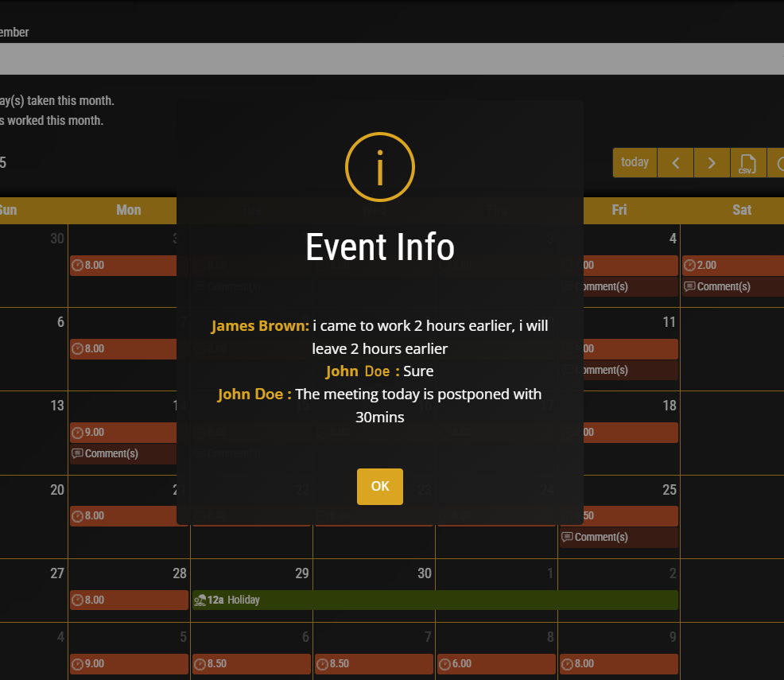Select the day cell numbered 30 in last week
This screenshot has height=680, width=784.
(374, 574)
